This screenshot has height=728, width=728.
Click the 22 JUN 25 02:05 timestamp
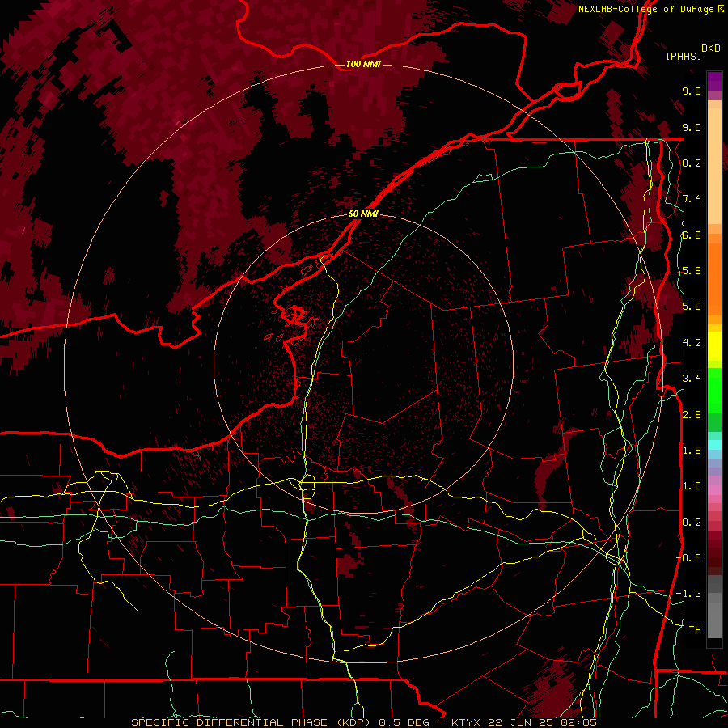pyautogui.click(x=542, y=722)
